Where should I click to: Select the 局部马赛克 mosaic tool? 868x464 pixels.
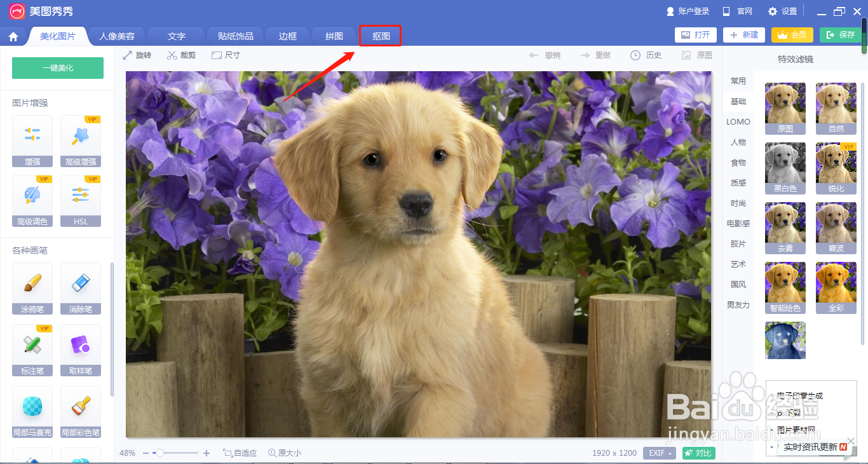point(32,412)
